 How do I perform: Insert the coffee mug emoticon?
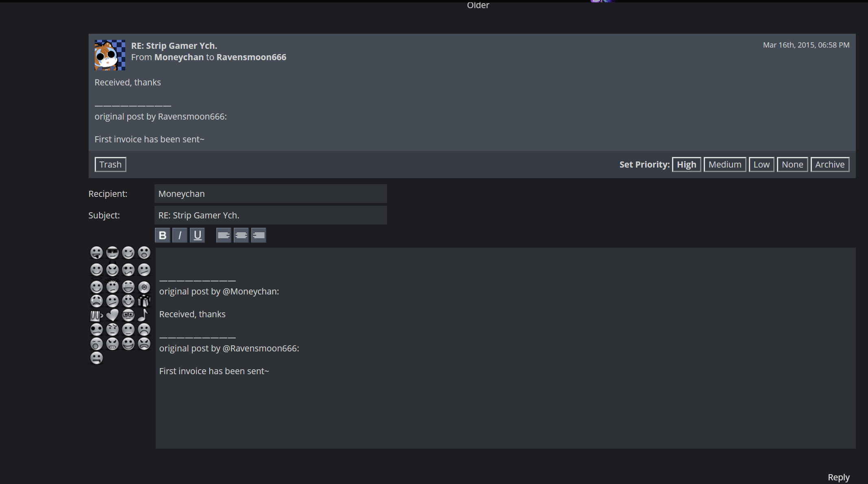pyautogui.click(x=96, y=316)
